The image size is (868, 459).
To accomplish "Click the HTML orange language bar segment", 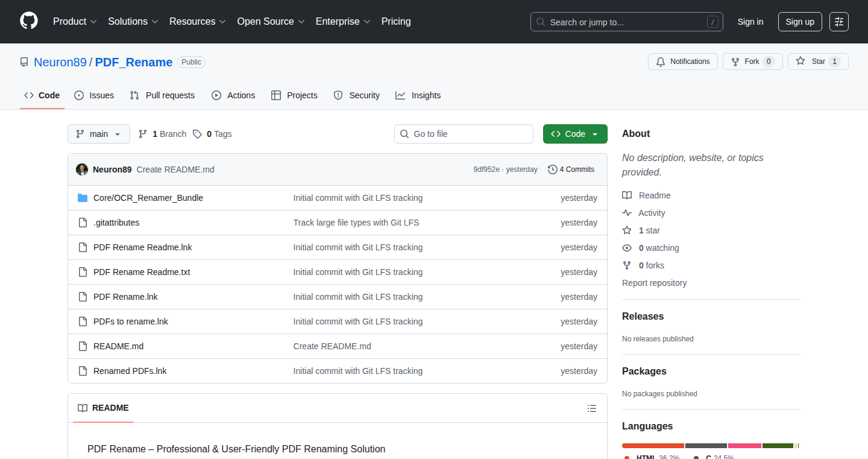I will click(653, 446).
